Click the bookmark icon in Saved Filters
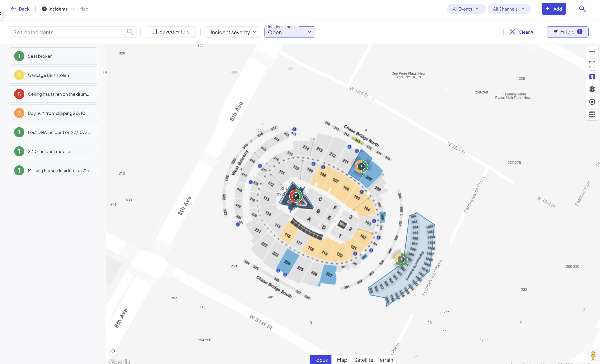 pos(155,31)
